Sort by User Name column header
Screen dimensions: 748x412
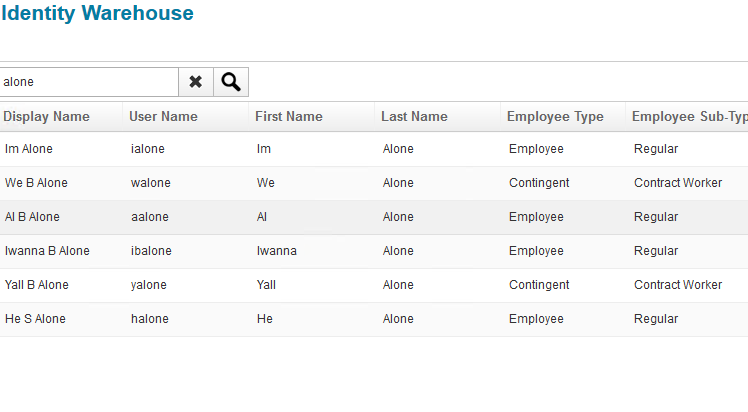click(163, 117)
